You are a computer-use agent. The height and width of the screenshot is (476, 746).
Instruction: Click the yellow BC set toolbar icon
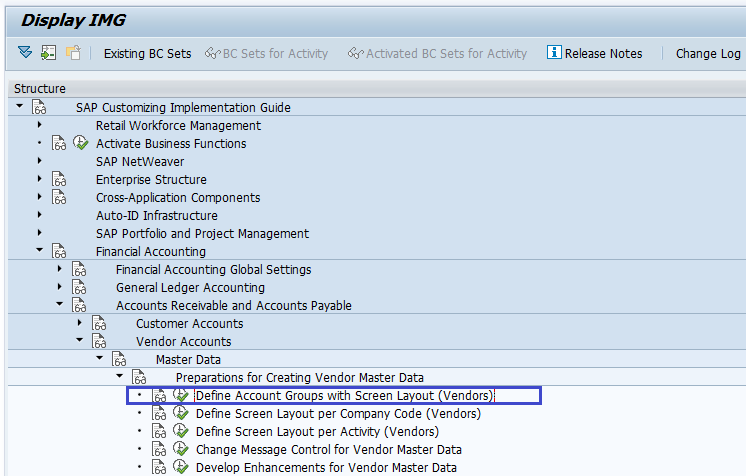(x=73, y=52)
